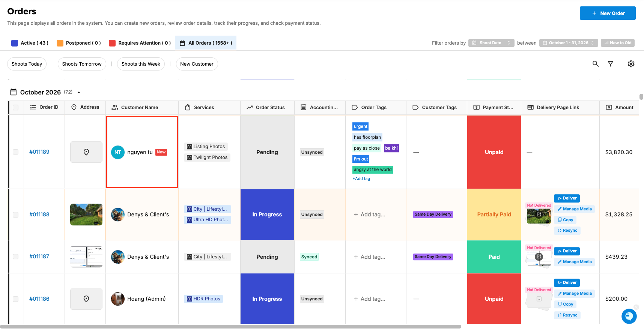Open the October 1 - 31, 2026 date range dropdown
The height and width of the screenshot is (330, 644).
click(x=569, y=43)
